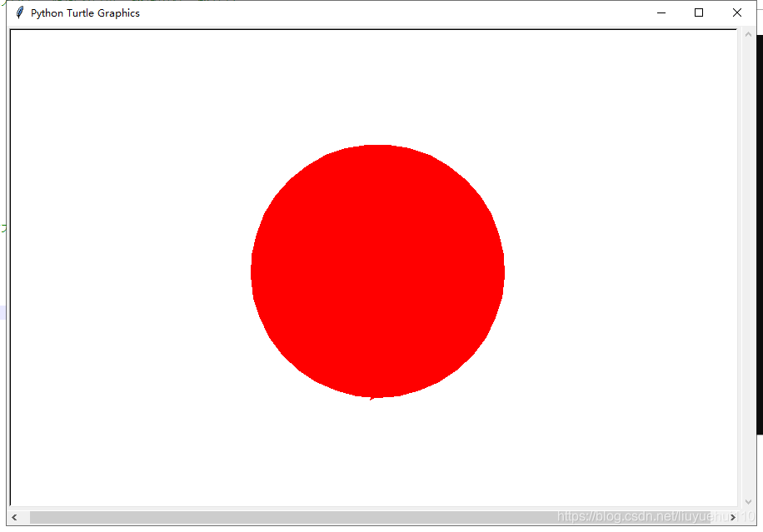Click the Python Turtle Graphics title text
The image size is (763, 532).
tap(85, 13)
